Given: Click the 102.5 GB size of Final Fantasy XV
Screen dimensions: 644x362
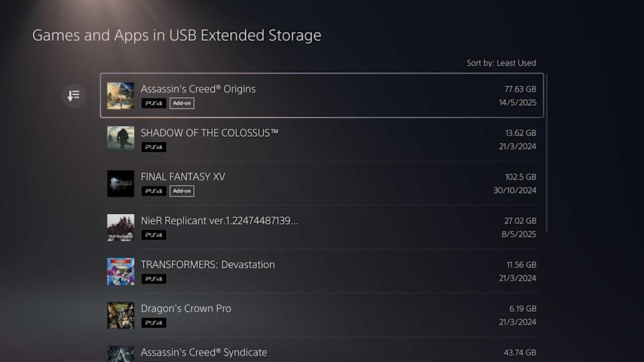Looking at the screenshot, I should [521, 177].
